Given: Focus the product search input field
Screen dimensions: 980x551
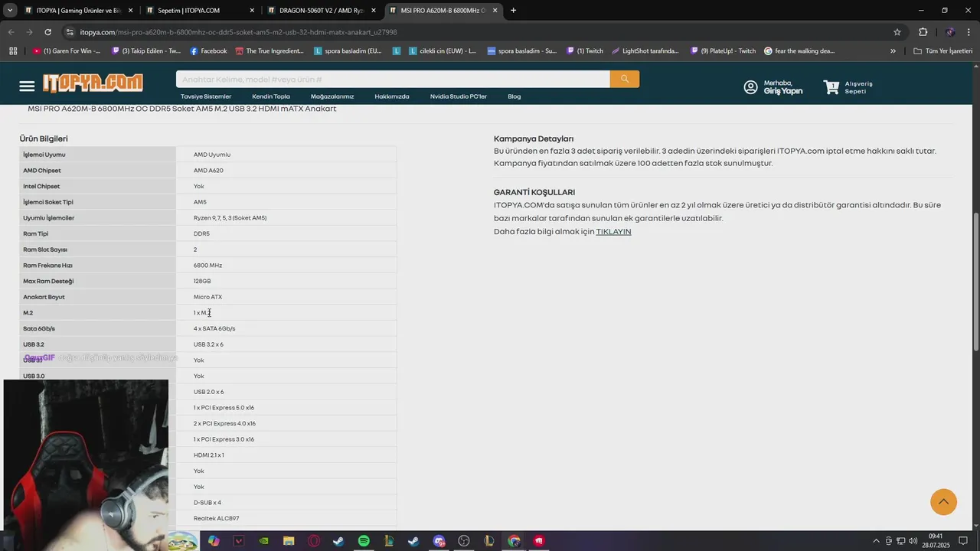Looking at the screenshot, I should tap(393, 79).
